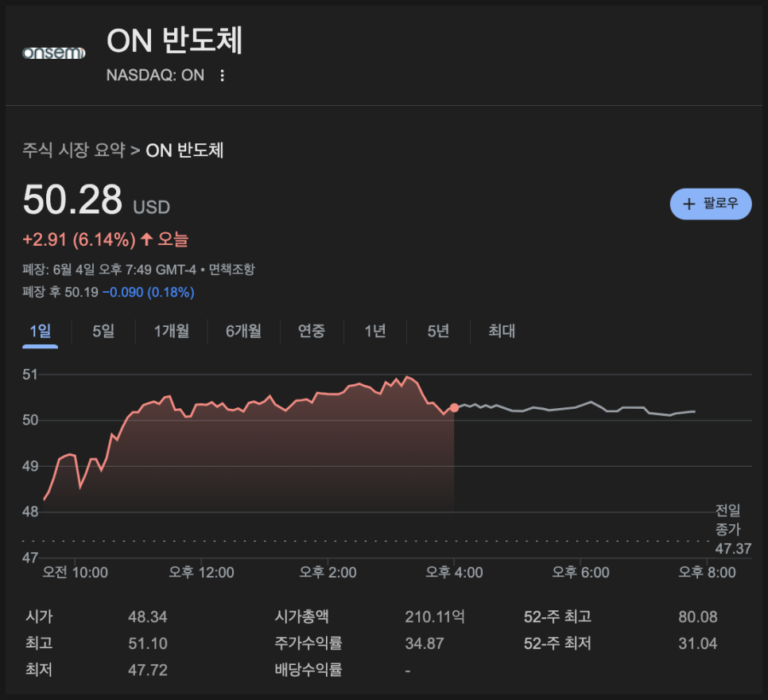The width and height of the screenshot is (768, 700).
Task: Click the 최고 value 51.10
Action: click(147, 644)
